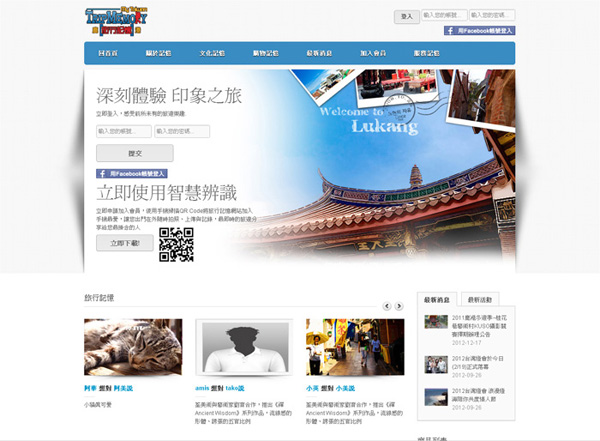Click the first news item thumbnail dated 2012-12-17

(436, 322)
